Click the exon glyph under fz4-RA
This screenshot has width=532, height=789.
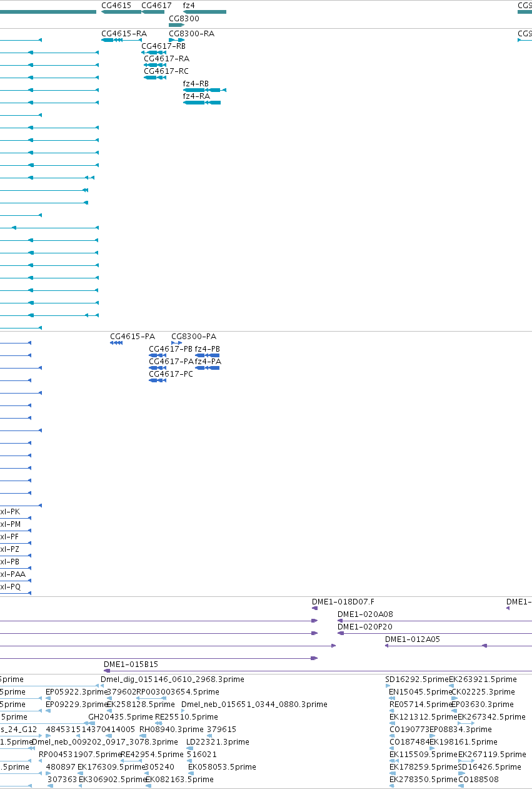click(202, 103)
